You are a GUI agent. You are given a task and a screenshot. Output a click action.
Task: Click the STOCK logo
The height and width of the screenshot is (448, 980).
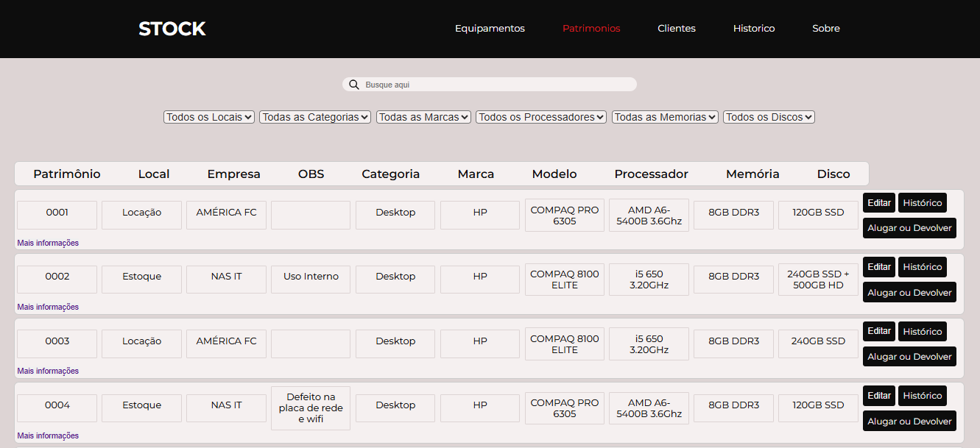point(172,29)
